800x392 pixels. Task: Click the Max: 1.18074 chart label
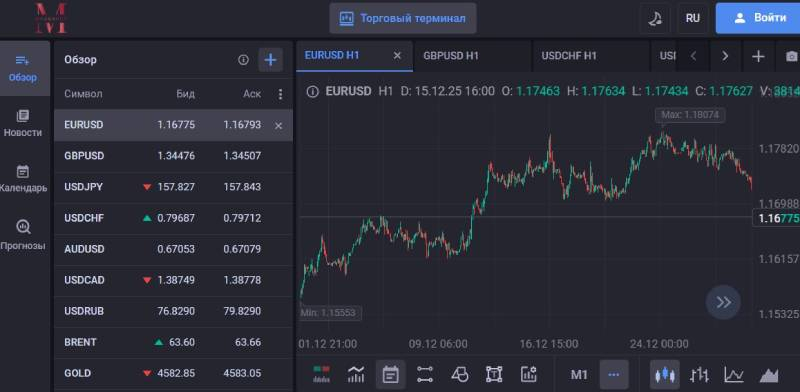(x=690, y=115)
